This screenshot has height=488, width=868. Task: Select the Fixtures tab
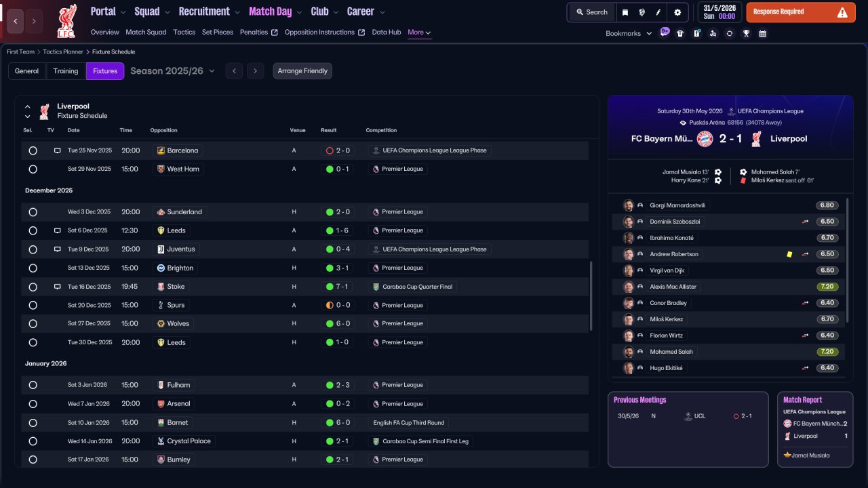click(x=105, y=71)
